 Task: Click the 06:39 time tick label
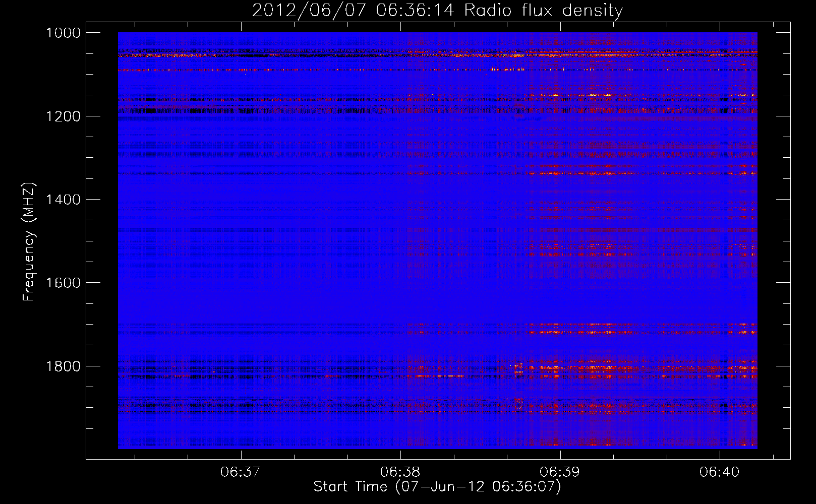point(560,472)
